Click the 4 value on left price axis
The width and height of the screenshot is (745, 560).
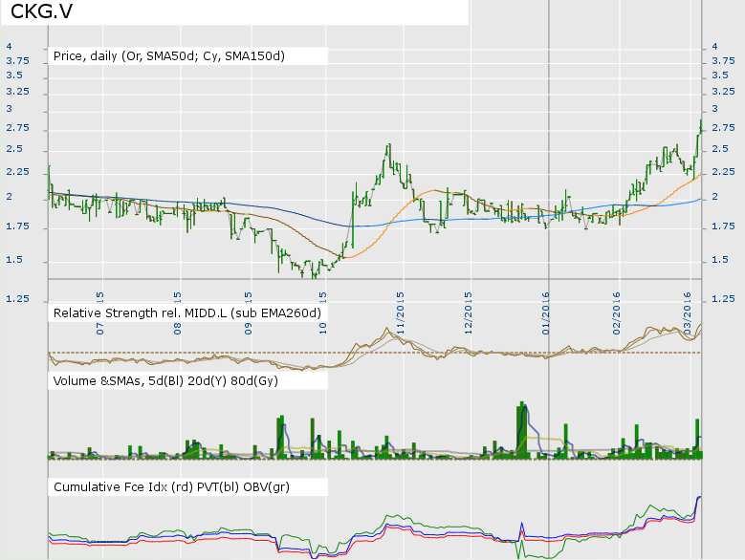point(9,46)
